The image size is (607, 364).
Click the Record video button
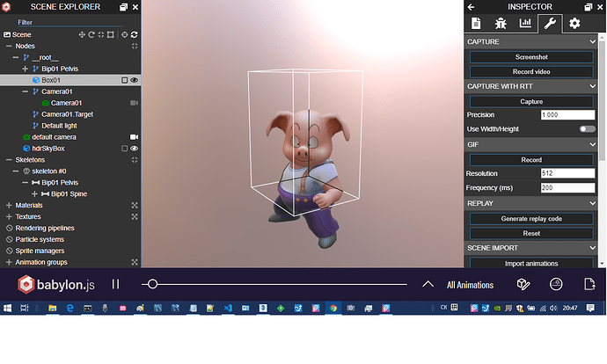[531, 72]
